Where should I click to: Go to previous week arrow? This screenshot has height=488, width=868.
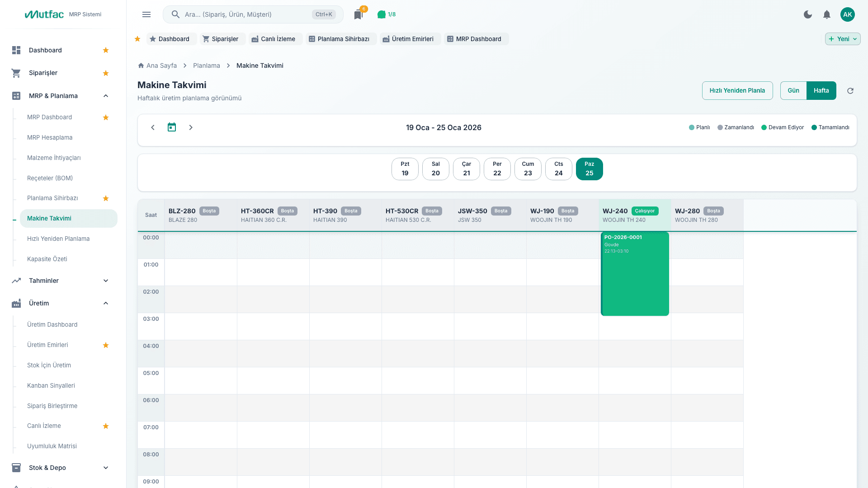coord(153,127)
